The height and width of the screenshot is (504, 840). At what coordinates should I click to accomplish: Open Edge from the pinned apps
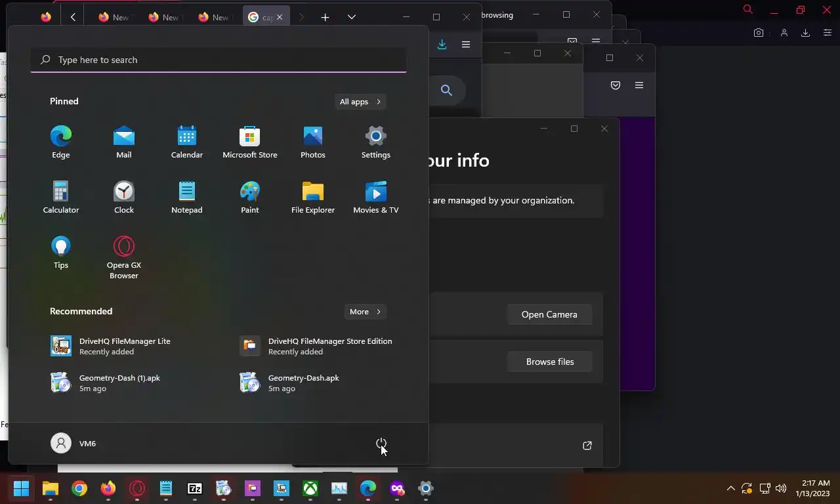point(61,142)
